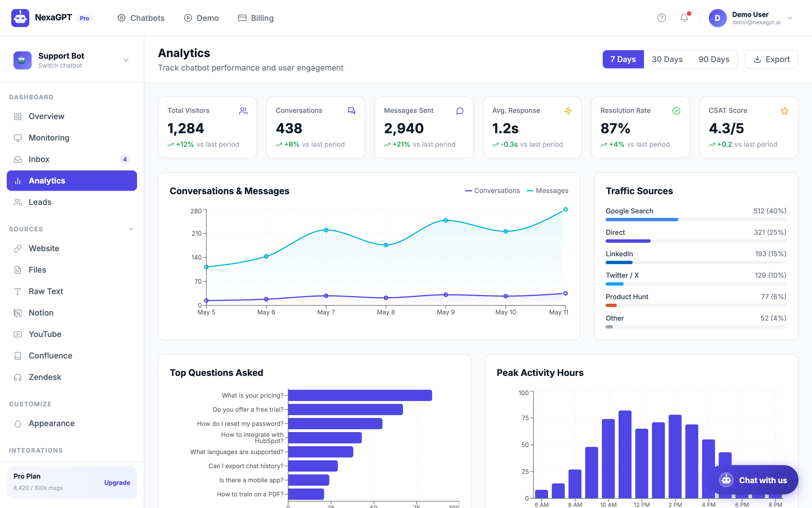812x508 pixels.
Task: Click the Overview grid icon in sidebar
Action: (18, 117)
